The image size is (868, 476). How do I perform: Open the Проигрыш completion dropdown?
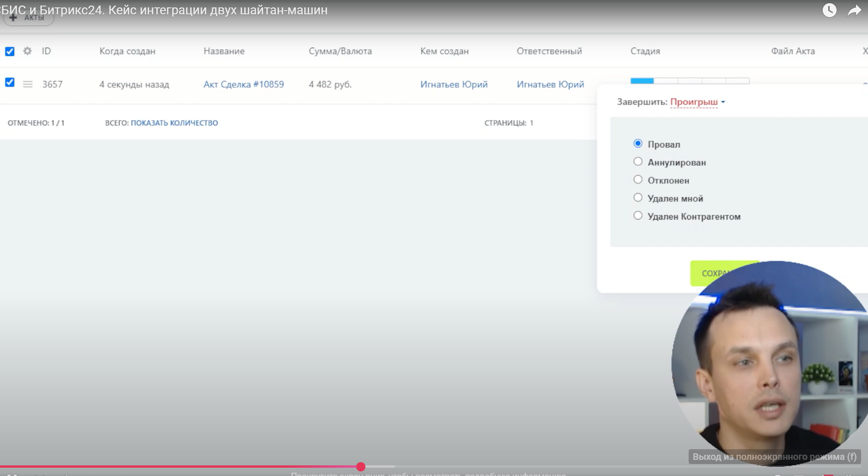pyautogui.click(x=697, y=102)
